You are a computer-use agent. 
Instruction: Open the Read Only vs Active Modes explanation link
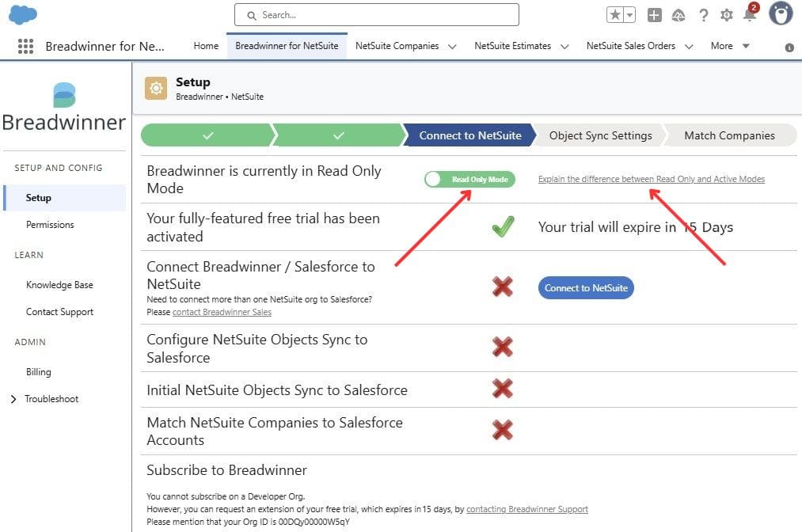(651, 179)
